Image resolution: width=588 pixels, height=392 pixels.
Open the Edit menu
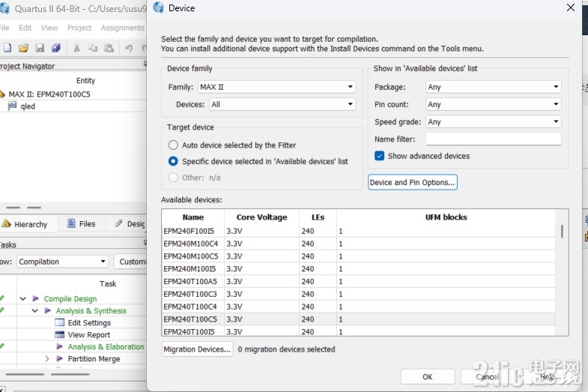25,28
